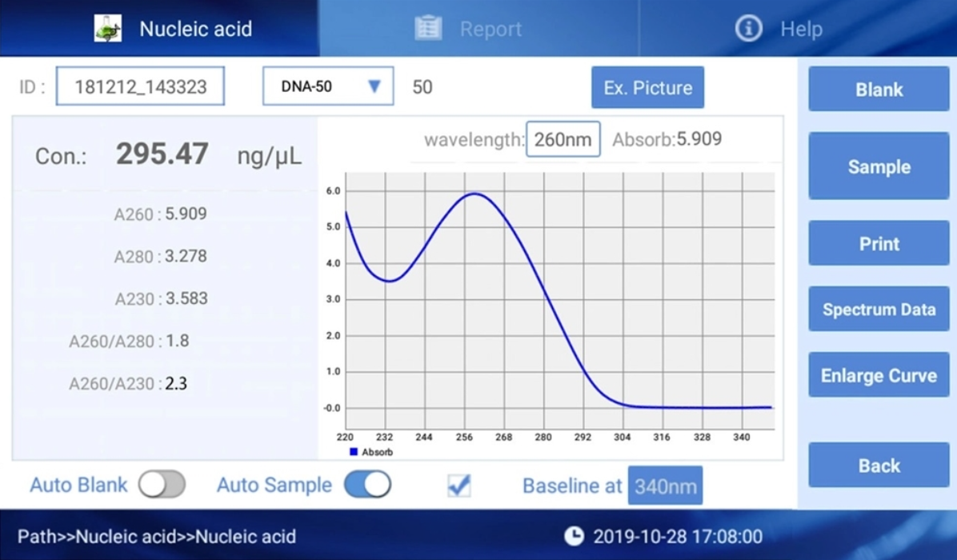Click the Help info icon

(x=748, y=28)
